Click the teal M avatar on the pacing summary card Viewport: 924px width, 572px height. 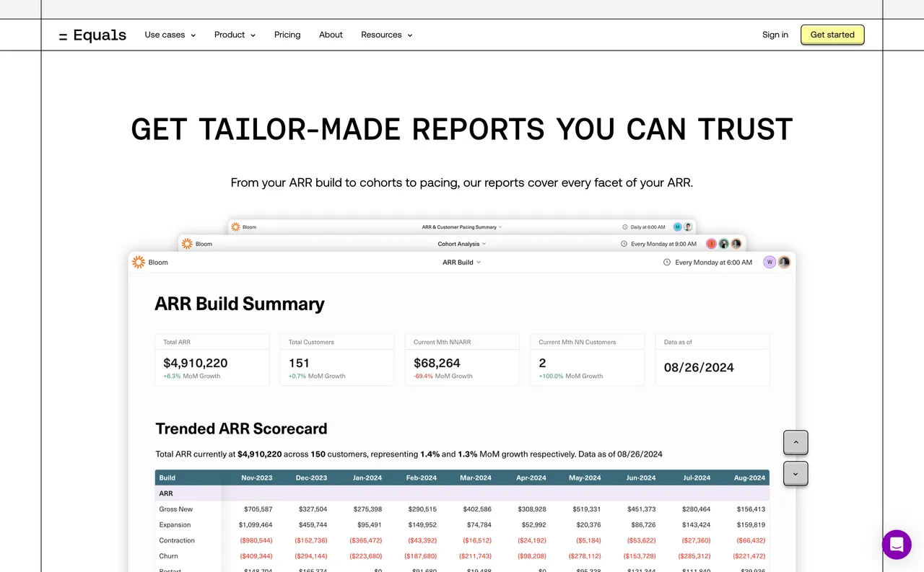click(x=676, y=226)
